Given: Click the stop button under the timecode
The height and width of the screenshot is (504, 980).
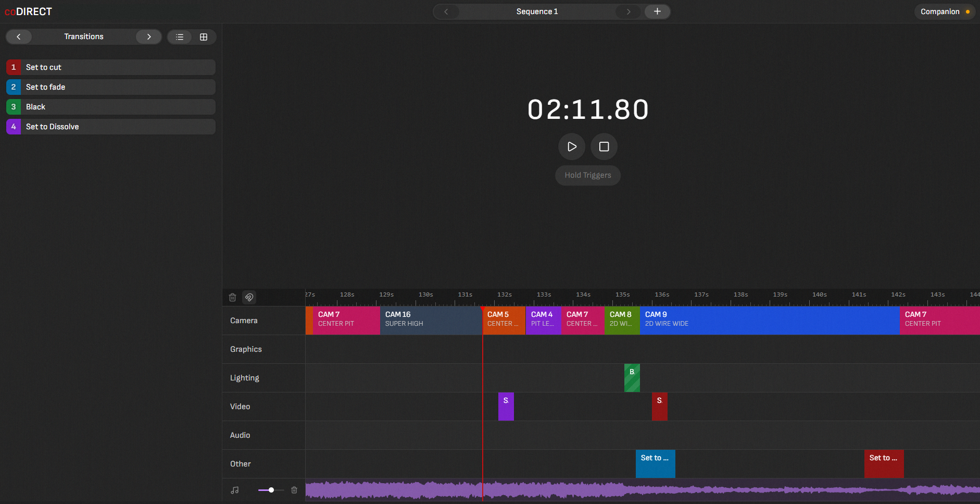Looking at the screenshot, I should click(604, 146).
